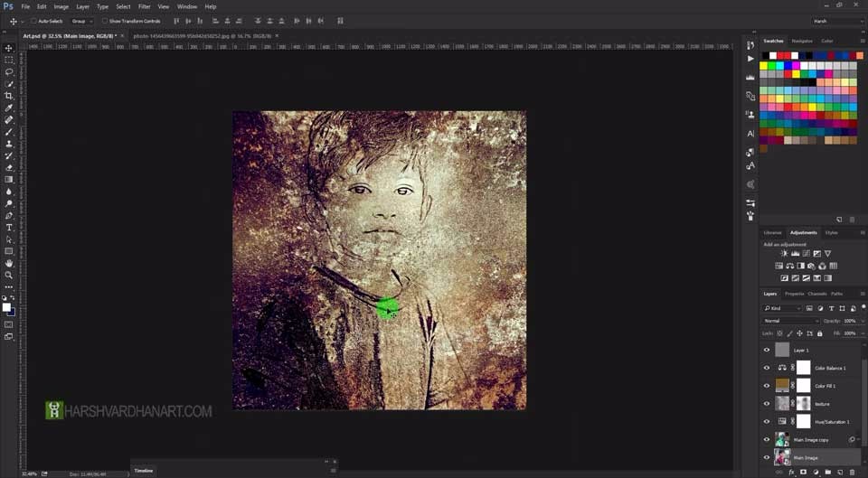Click the foreground color swatch in toolbox
Viewport: 868px width, 478px height.
point(6,307)
